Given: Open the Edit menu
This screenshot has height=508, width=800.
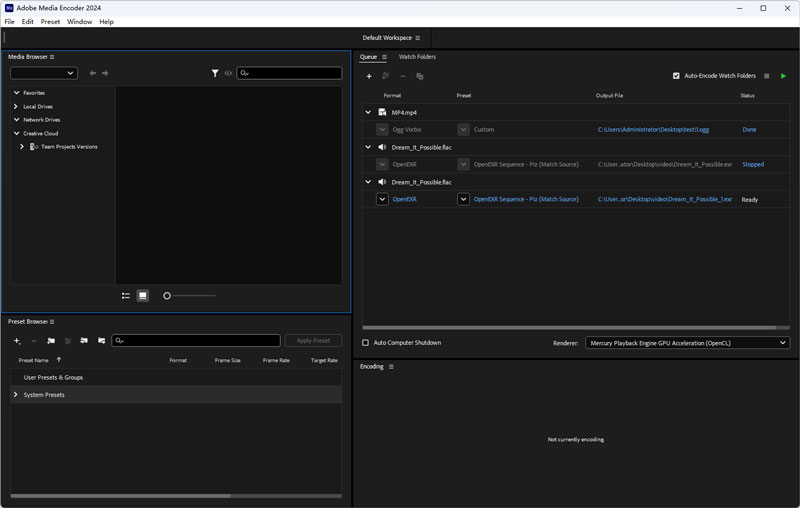Looking at the screenshot, I should (28, 22).
